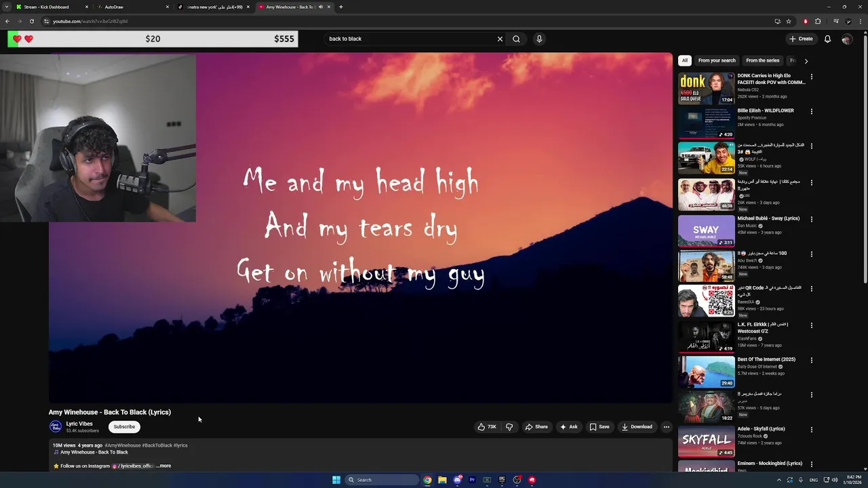Subscribe to Lyric Vibes channel

[124, 427]
